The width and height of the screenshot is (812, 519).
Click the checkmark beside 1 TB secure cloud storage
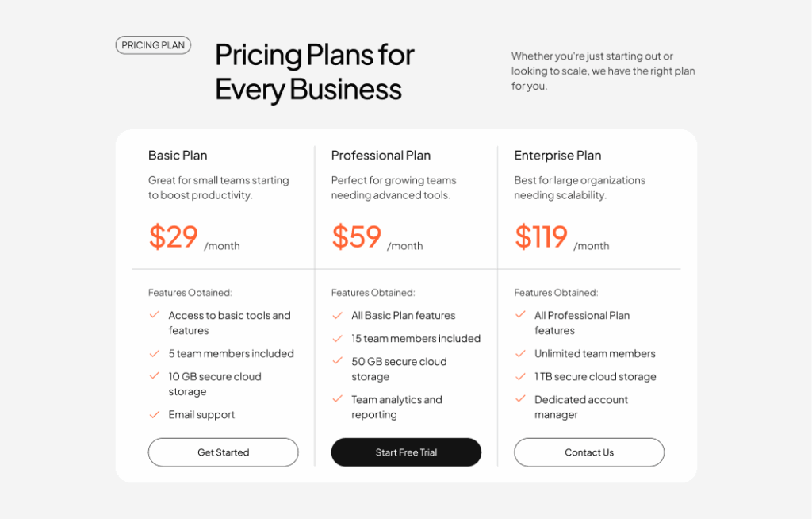pos(521,376)
